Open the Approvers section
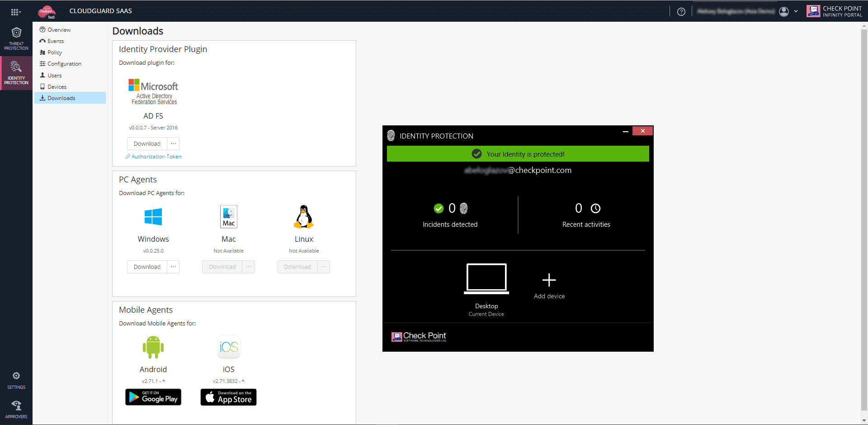The width and height of the screenshot is (868, 425). click(x=16, y=410)
